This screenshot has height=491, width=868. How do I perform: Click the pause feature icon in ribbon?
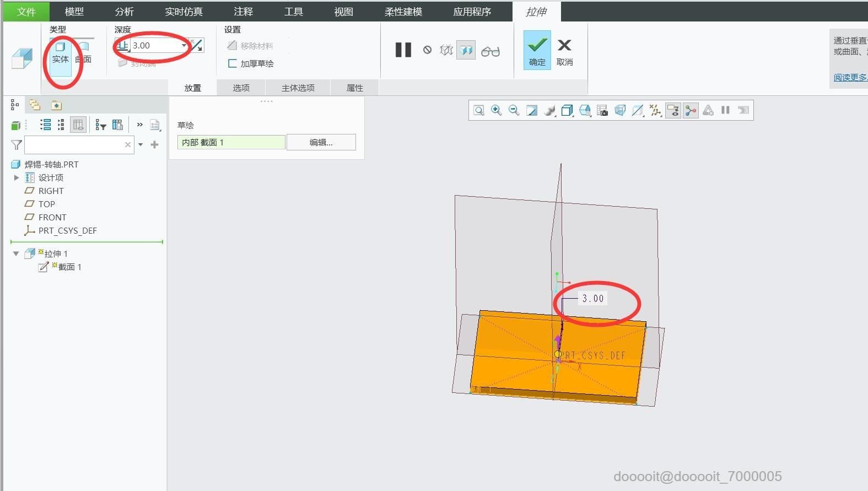[x=403, y=50]
